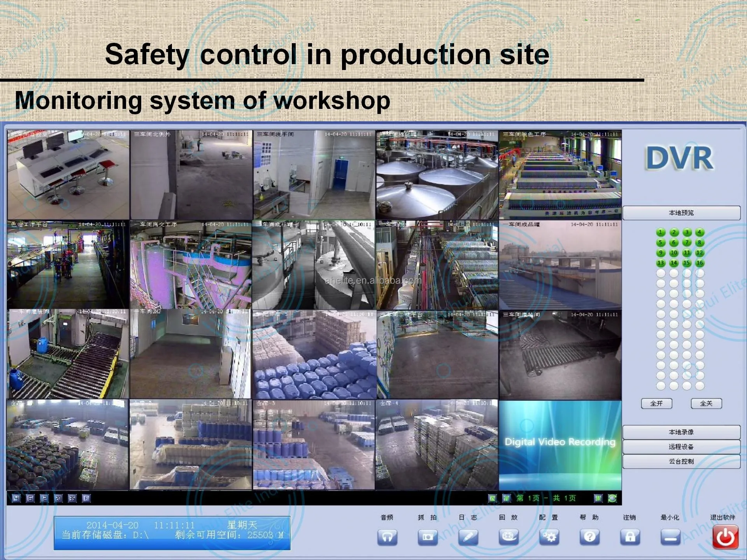This screenshot has height=560, width=747.
Task: Click the 全关 close-all button
Action: (x=706, y=403)
